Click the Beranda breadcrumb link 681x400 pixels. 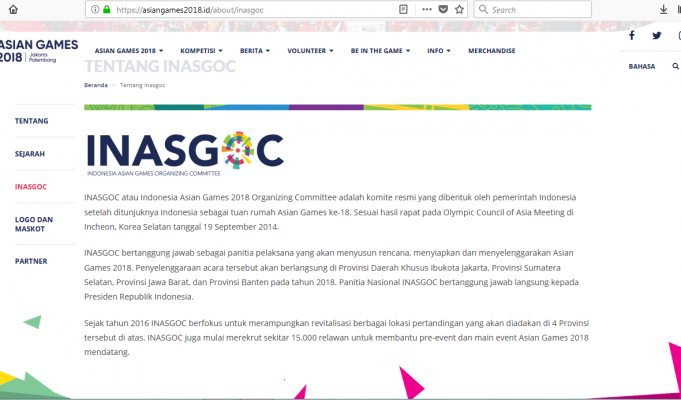(x=96, y=85)
